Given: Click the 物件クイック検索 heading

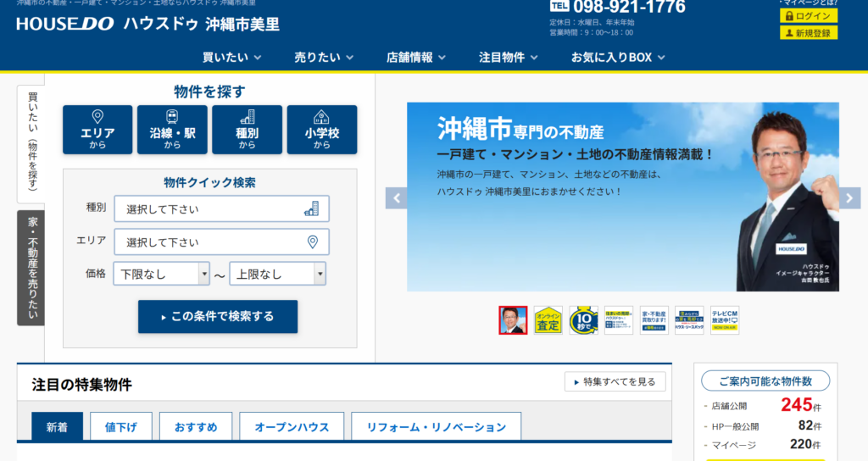Looking at the screenshot, I should coord(210,183).
